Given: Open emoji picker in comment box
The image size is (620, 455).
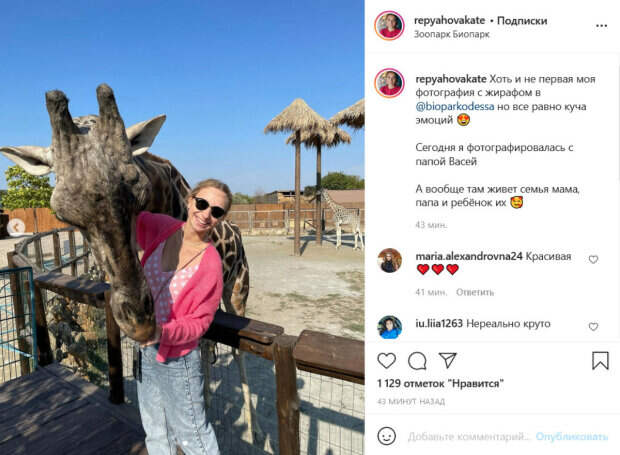Looking at the screenshot, I should [x=386, y=436].
